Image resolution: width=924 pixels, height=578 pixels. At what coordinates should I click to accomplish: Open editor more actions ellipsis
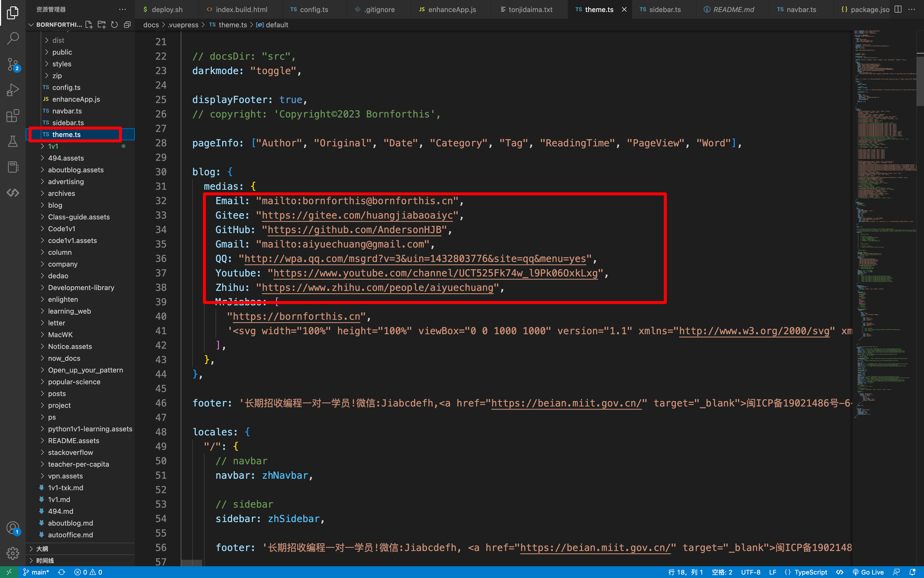click(x=912, y=9)
